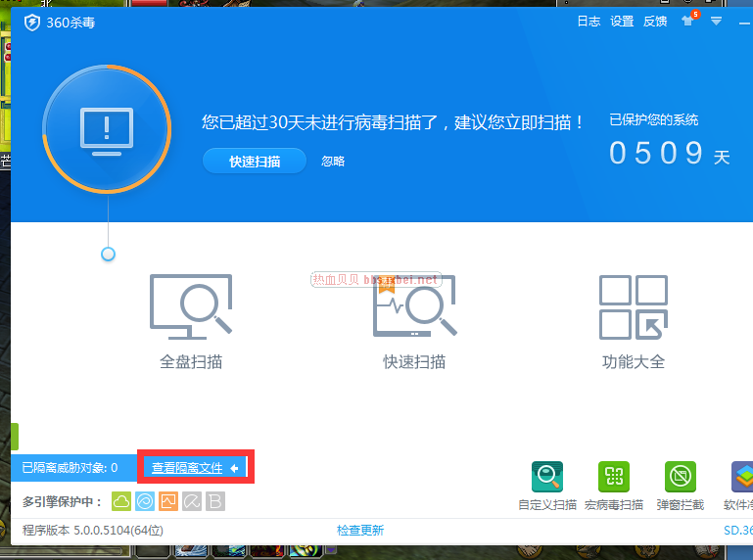Click 检查更新 check for updates link
This screenshot has height=560, width=753.
click(x=360, y=530)
